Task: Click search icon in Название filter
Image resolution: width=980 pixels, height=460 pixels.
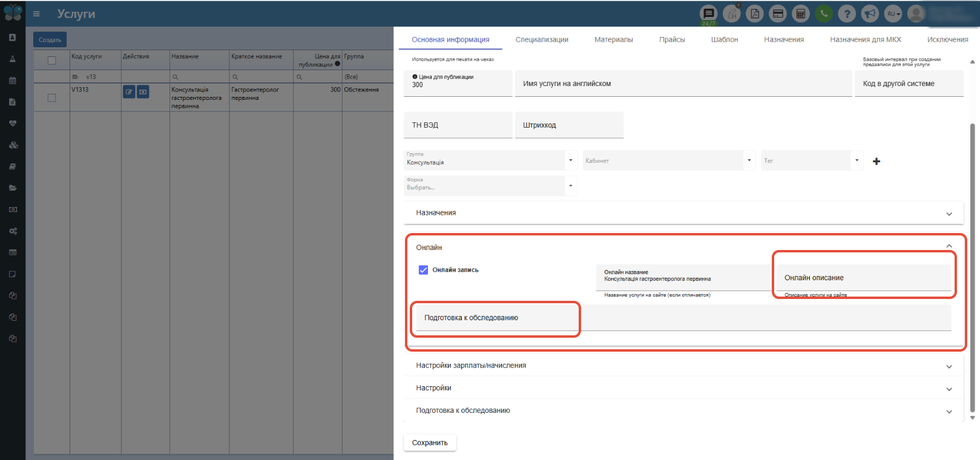Action: [x=175, y=77]
